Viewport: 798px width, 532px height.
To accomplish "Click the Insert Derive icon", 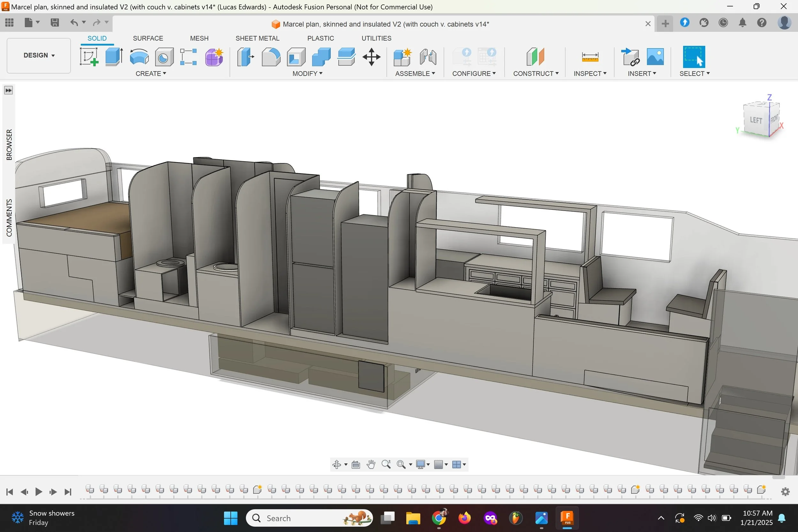I will 630,57.
